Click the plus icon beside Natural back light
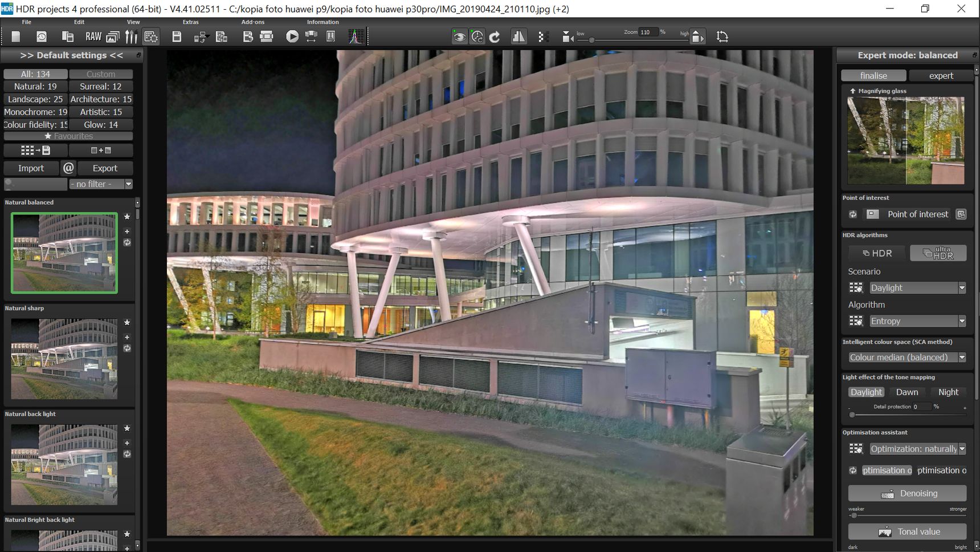The height and width of the screenshot is (552, 980). point(127,443)
